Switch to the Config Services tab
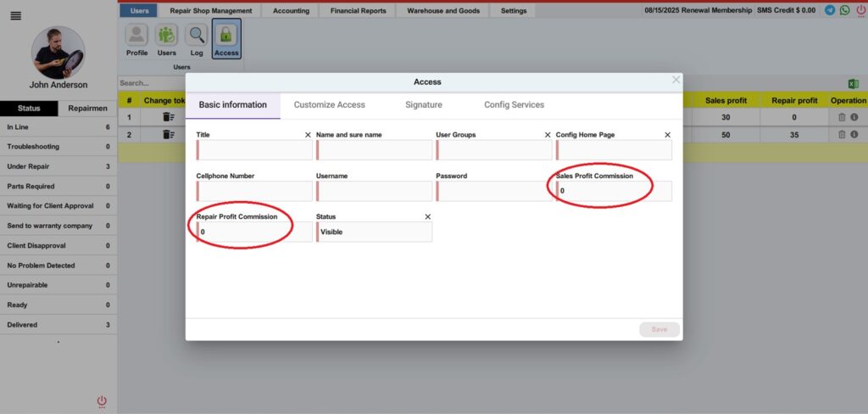Viewport: 868px width, 414px height. 514,104
